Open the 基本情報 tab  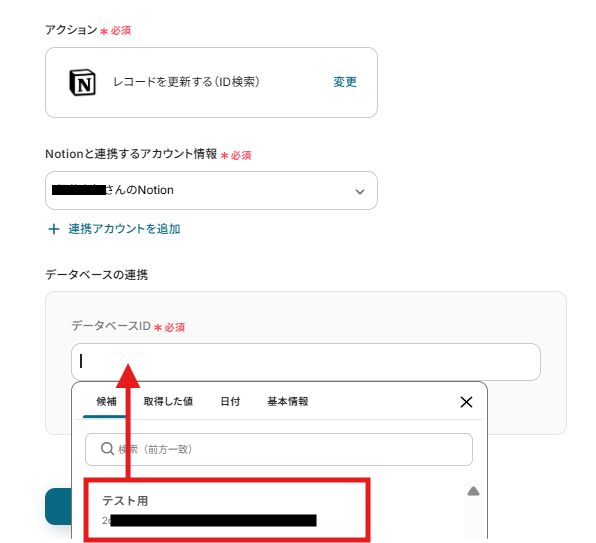click(x=288, y=401)
